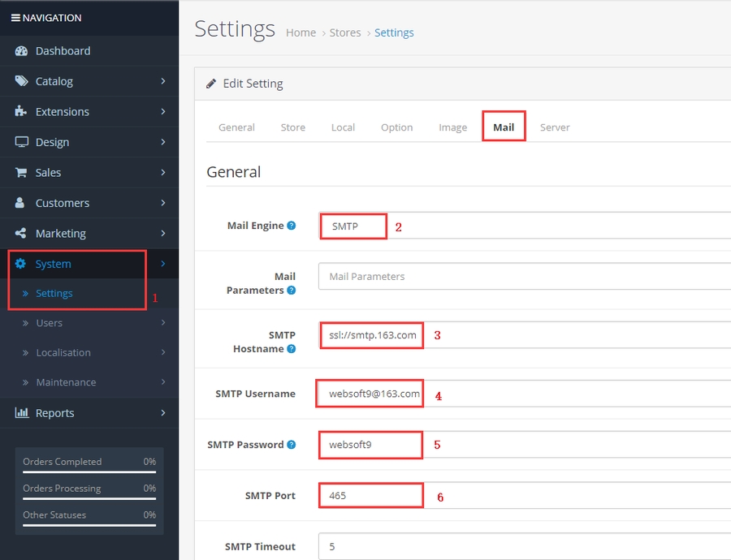Toggle the NAVIGATION hamburger menu
This screenshot has width=731, height=560.
click(x=15, y=18)
